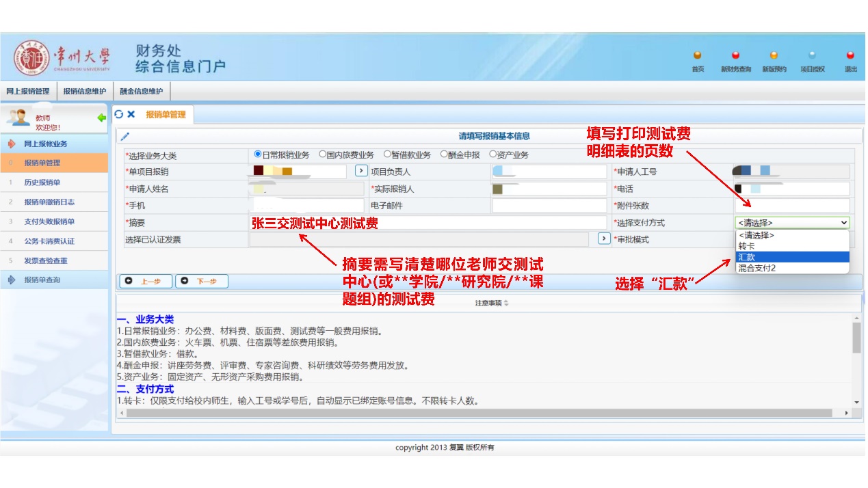
Task: Choose 汇款 from the payment list
Action: point(792,257)
